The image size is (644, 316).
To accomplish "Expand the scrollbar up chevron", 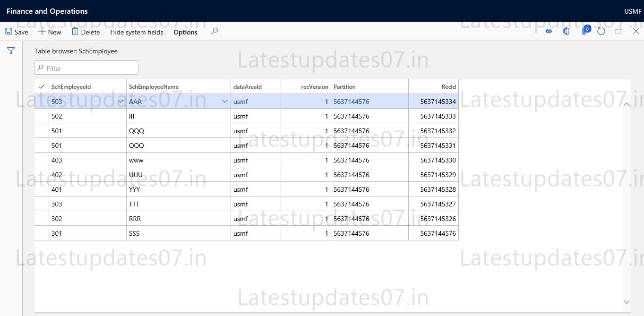I will [627, 104].
